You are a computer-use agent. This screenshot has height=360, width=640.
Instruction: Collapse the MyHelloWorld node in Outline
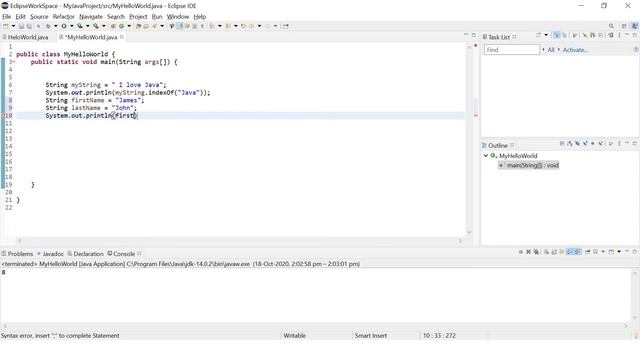pos(486,156)
